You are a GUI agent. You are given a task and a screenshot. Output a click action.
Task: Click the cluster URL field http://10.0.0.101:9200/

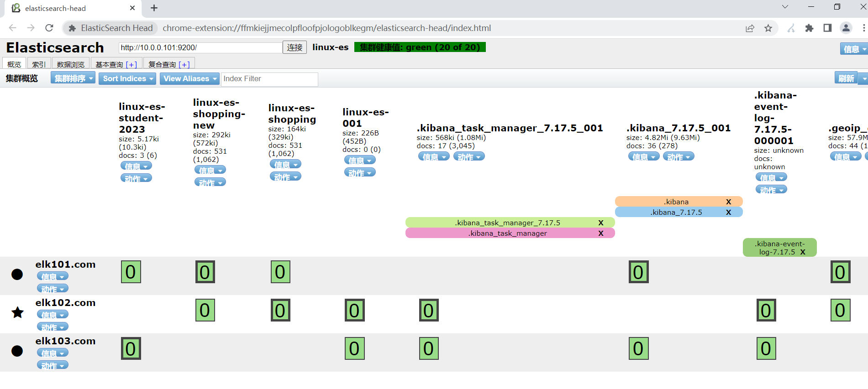200,47
